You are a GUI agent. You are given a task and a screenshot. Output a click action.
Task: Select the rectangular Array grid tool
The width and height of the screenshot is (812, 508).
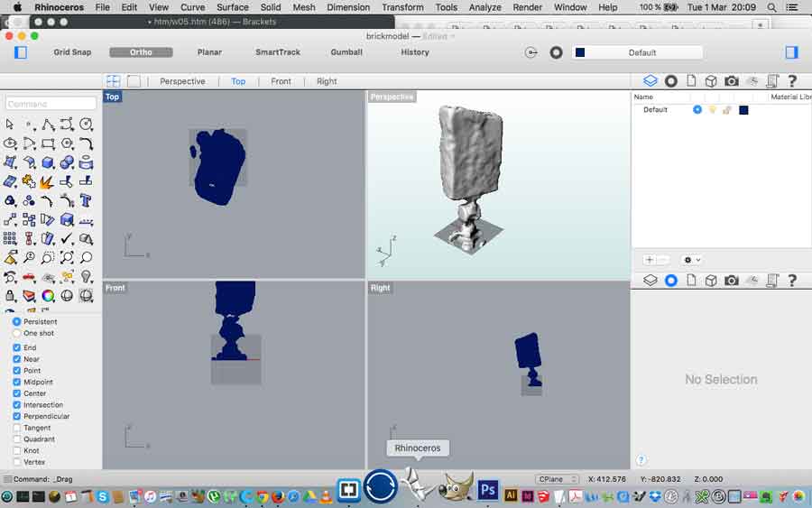point(10,239)
